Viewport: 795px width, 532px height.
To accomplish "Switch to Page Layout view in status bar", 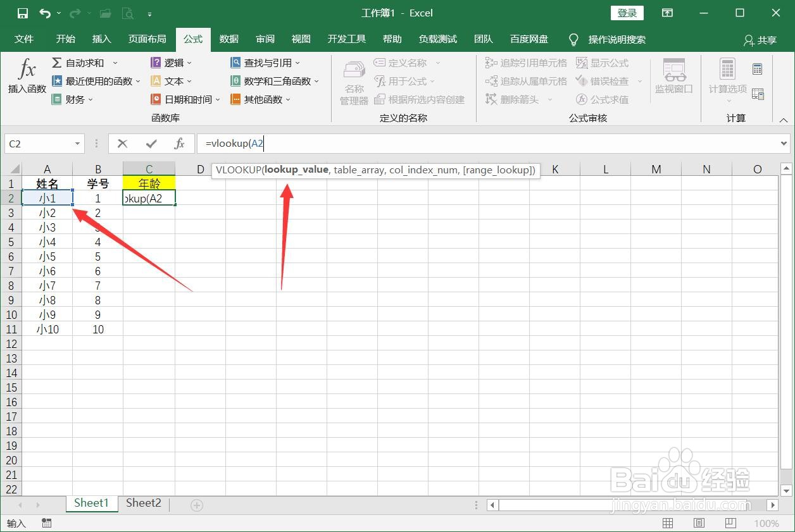I will pyautogui.click(x=698, y=523).
